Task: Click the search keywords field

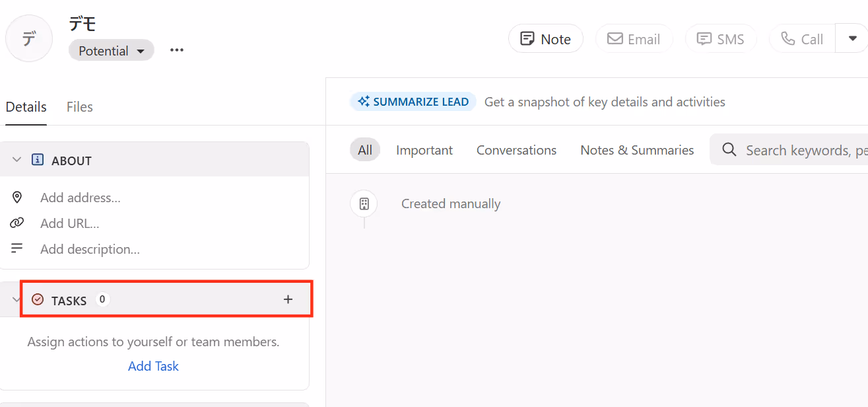Action: pyautogui.click(x=789, y=150)
